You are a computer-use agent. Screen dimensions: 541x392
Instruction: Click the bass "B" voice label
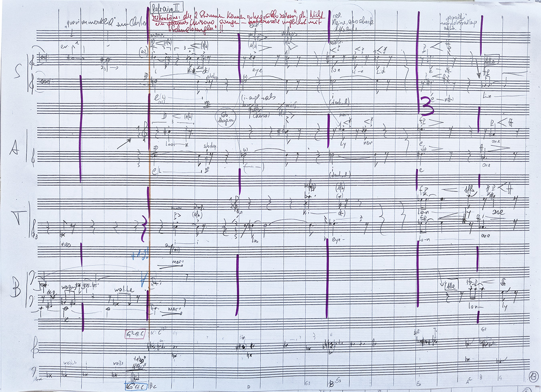(14, 289)
